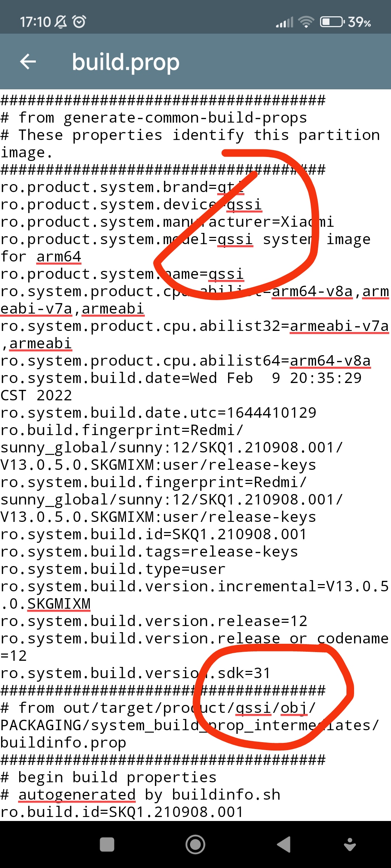391x868 pixels.
Task: Tap the ro.system.build.version.release=12 line
Action: pyautogui.click(x=154, y=621)
